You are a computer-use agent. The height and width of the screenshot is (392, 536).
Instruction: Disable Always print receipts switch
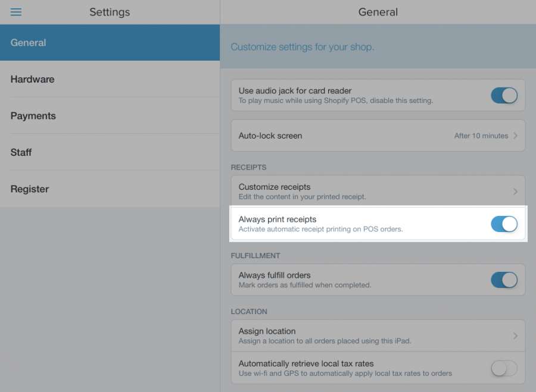(504, 224)
